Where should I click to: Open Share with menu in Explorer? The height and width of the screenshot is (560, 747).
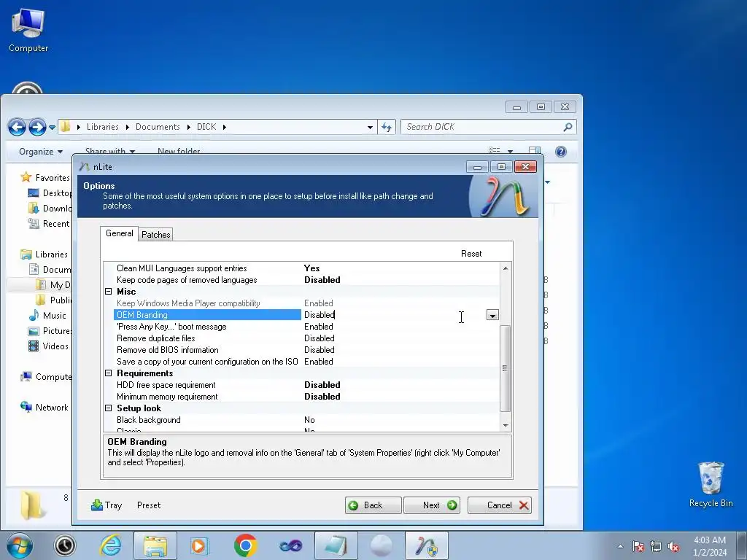[x=110, y=151]
